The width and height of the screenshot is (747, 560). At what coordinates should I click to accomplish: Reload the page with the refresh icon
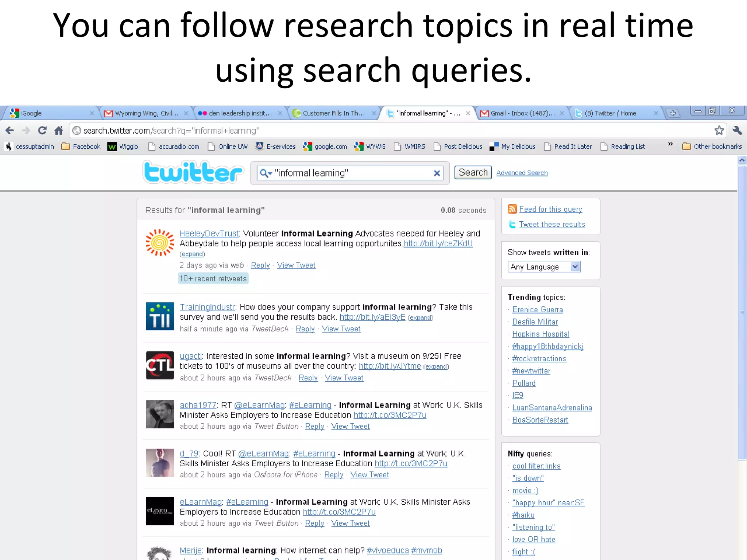click(x=42, y=131)
